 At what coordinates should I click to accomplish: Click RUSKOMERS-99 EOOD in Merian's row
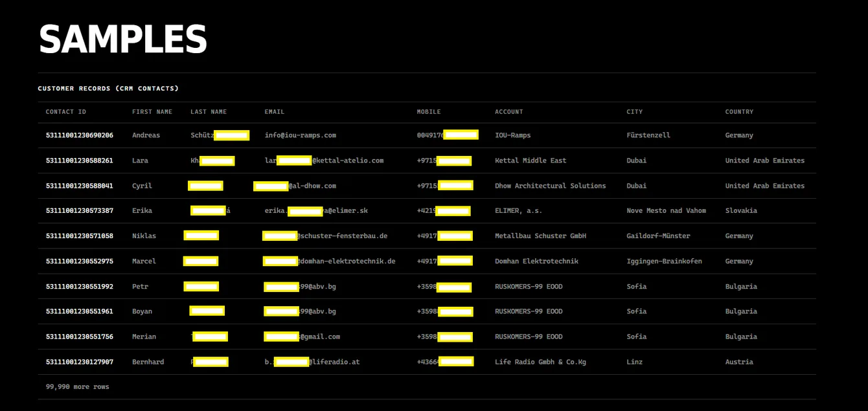529,337
